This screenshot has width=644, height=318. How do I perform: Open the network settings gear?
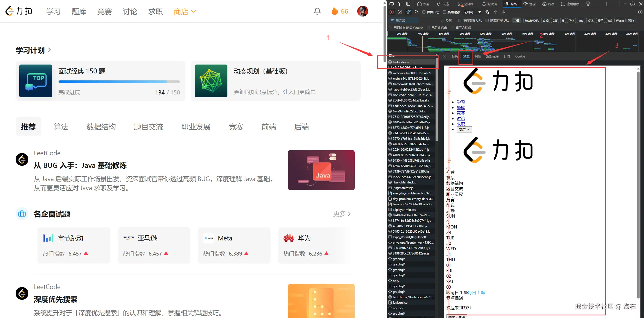point(640,12)
